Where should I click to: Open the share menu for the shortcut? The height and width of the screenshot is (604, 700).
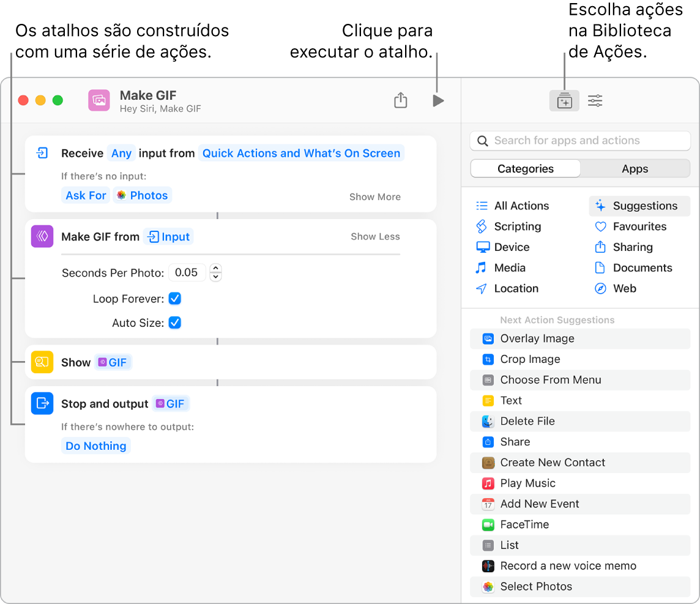(401, 100)
